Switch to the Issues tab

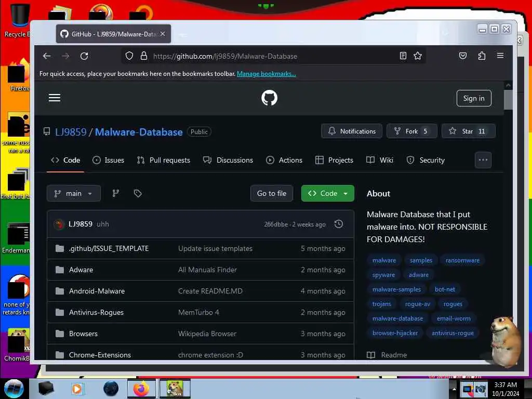pyautogui.click(x=108, y=160)
